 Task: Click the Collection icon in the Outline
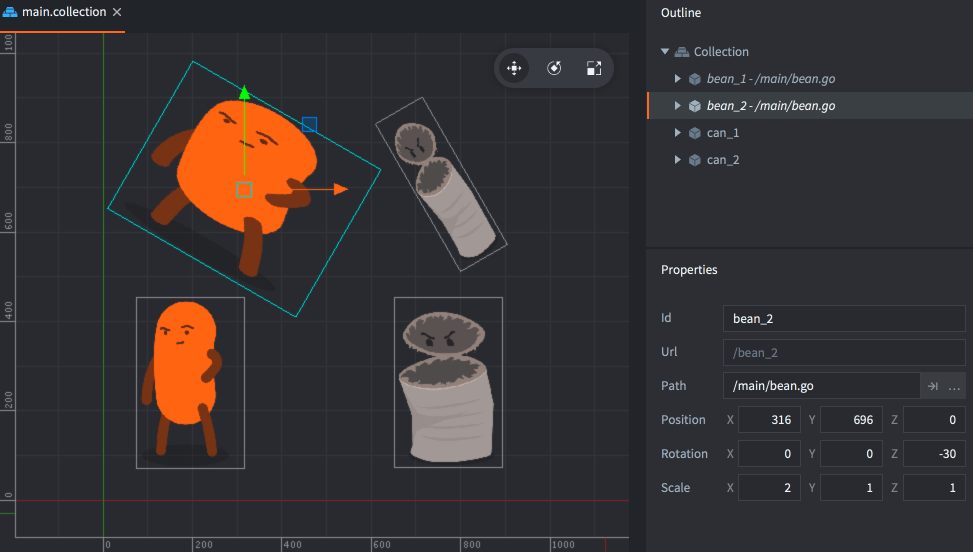click(x=681, y=52)
